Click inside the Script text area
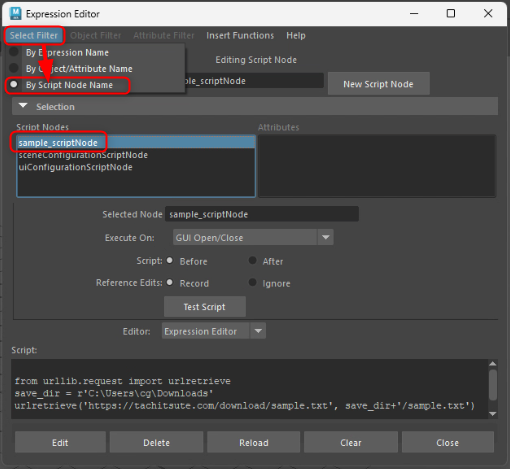 coord(250,389)
